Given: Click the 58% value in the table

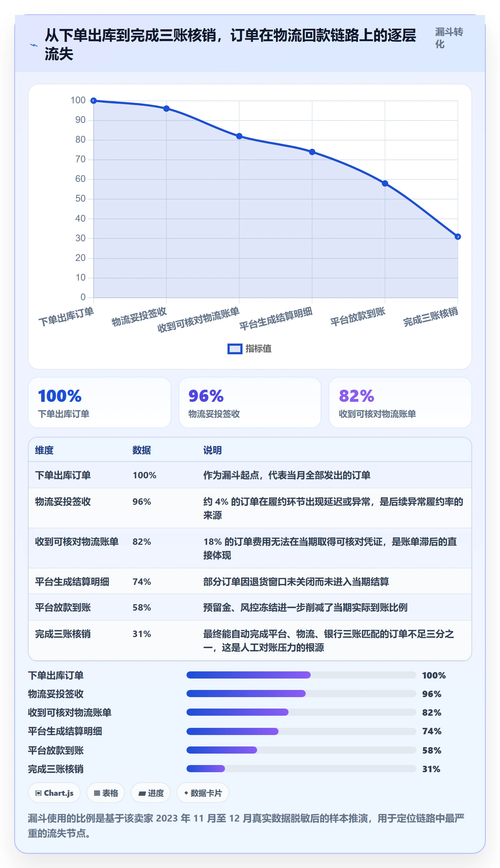Looking at the screenshot, I should point(142,607).
